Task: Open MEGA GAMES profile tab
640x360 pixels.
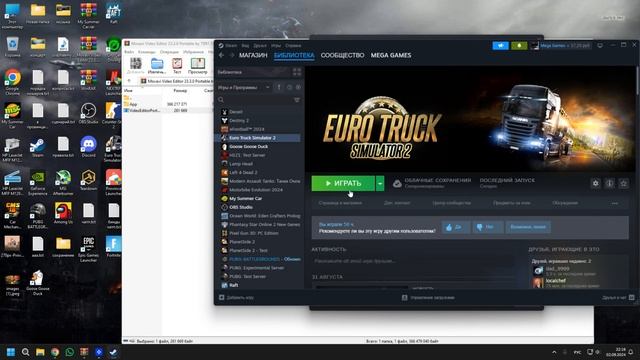Action: pos(391,55)
